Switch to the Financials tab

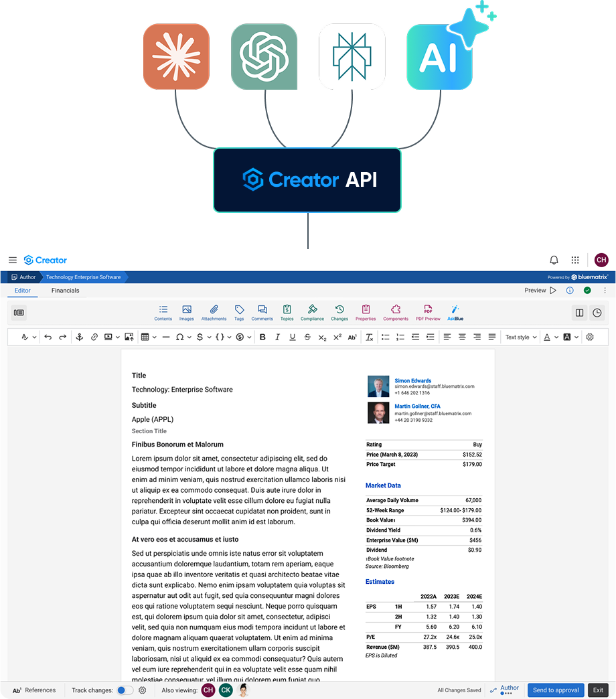tap(65, 290)
